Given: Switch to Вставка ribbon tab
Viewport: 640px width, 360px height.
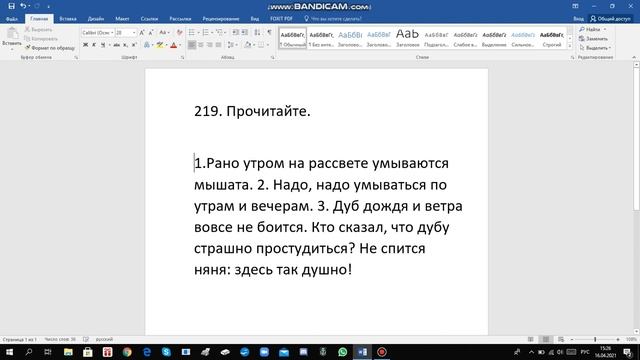Looking at the screenshot, I should [68, 19].
